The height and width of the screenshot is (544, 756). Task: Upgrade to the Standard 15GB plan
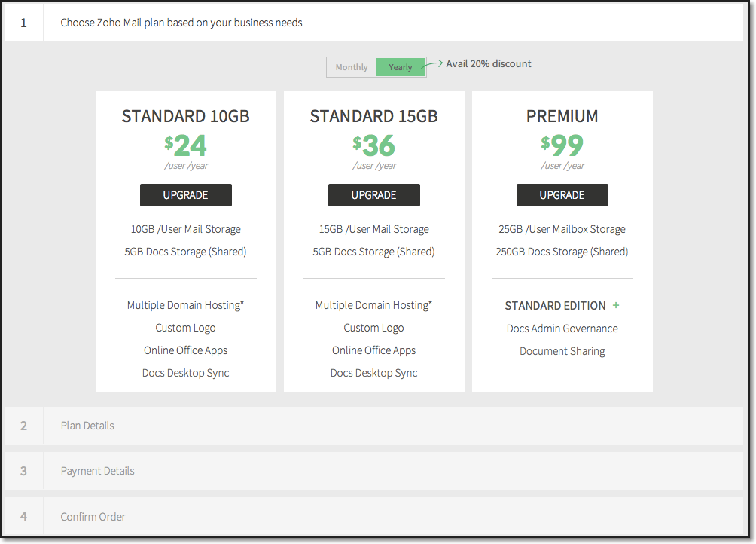coord(373,194)
